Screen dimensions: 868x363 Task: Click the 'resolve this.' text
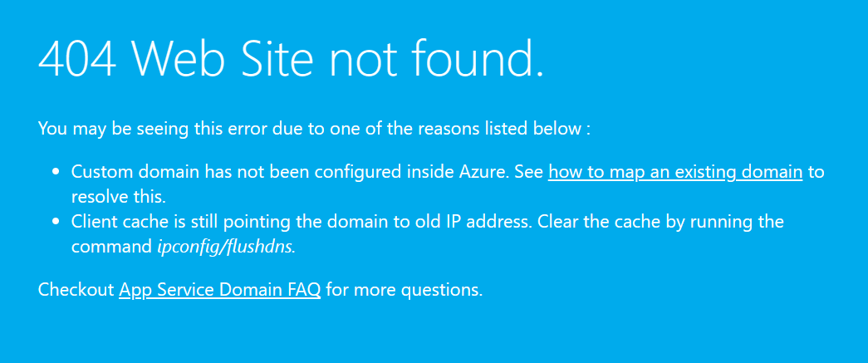point(119,197)
